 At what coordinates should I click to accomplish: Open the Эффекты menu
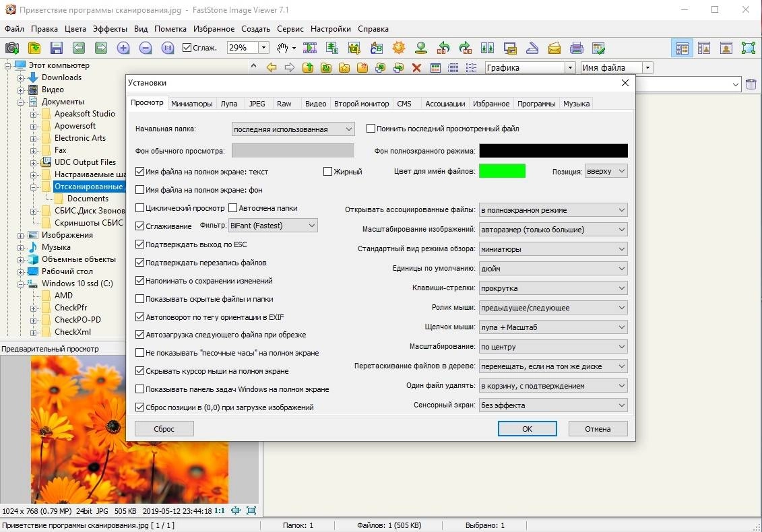[x=110, y=29]
